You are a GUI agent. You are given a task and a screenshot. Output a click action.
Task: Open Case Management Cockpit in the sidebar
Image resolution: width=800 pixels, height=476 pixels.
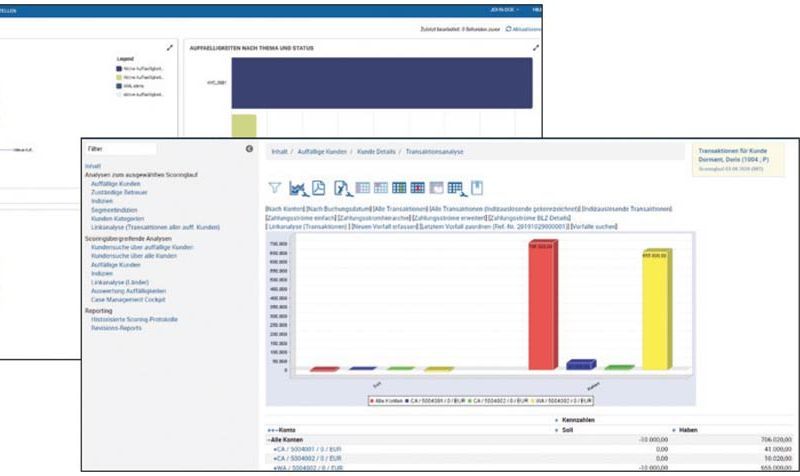[129, 299]
